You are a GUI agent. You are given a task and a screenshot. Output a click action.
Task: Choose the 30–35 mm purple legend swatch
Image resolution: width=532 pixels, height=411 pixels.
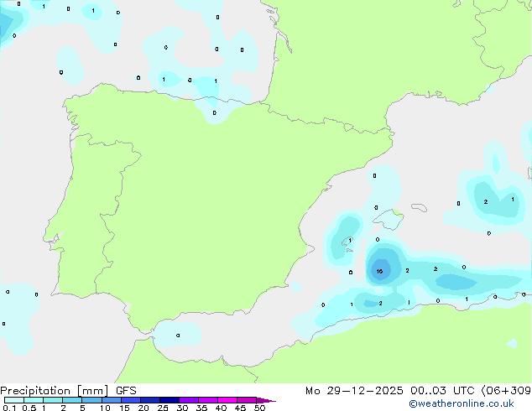click(x=189, y=400)
